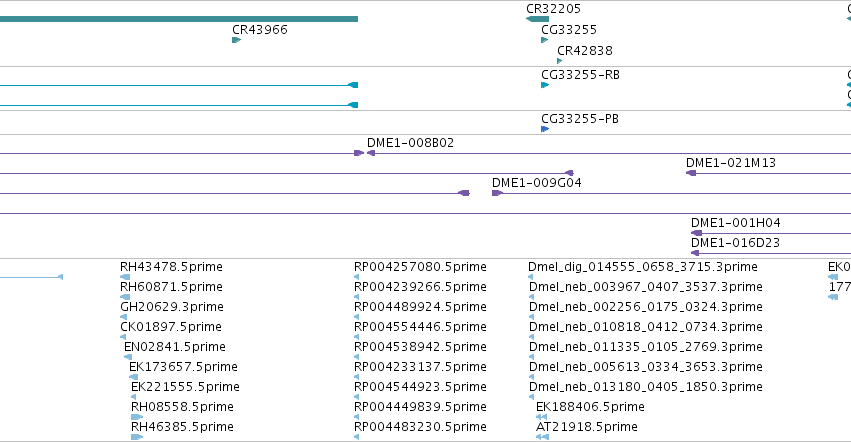Click the DME1-001H04 feature label
851x442 pixels.
(735, 223)
